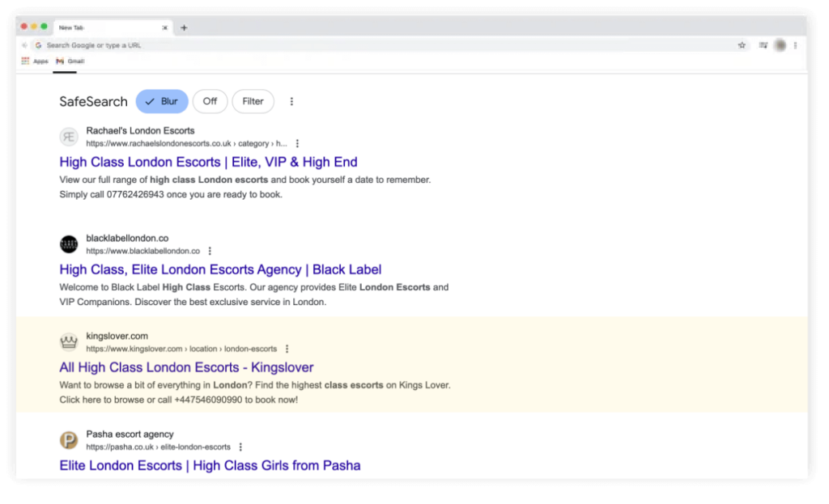
Task: Open the All High Class London Escorts Kingslover link
Action: 186,367
